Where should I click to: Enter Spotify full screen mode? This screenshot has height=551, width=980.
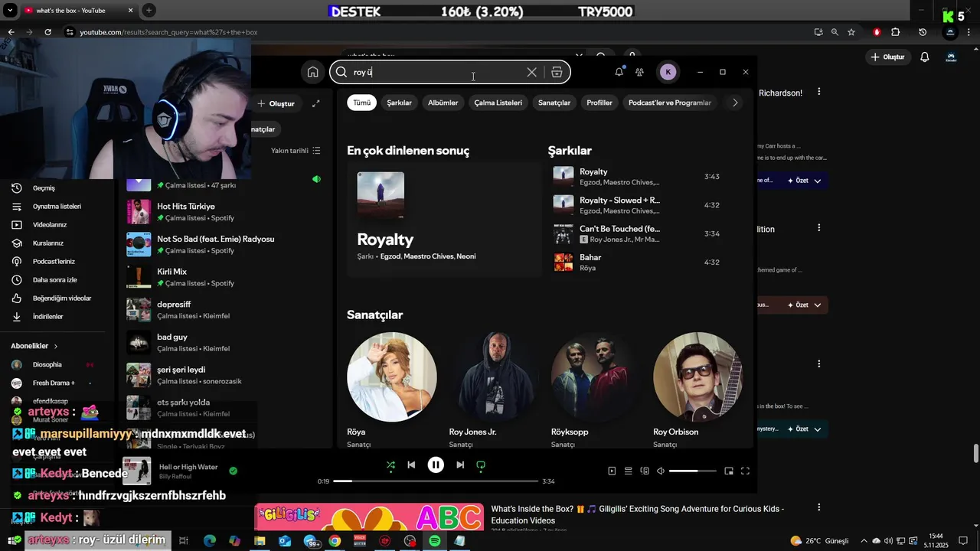[745, 471]
